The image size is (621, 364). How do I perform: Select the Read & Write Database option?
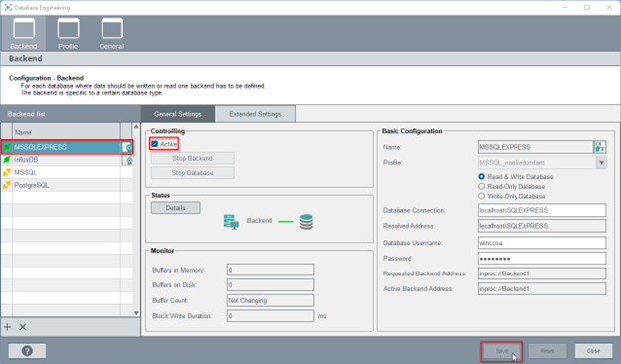tap(482, 176)
